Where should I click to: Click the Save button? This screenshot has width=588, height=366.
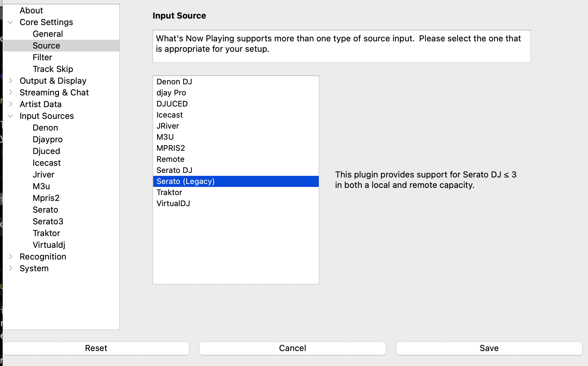[489, 348]
